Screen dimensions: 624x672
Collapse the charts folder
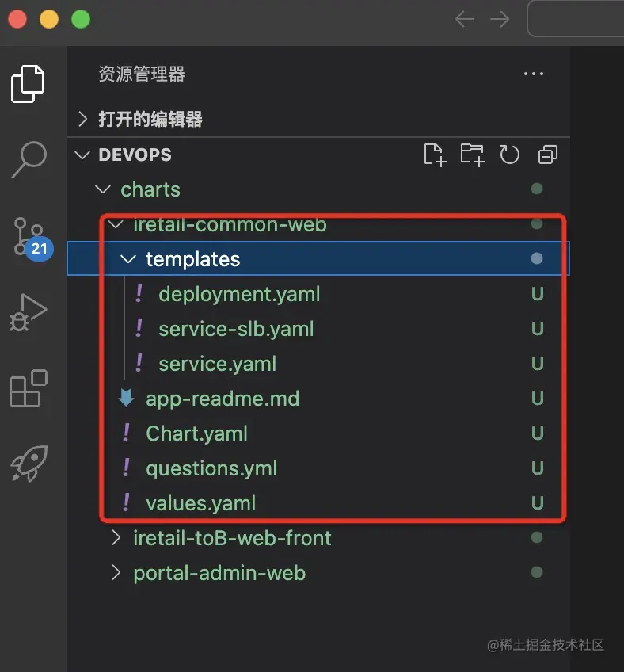click(318, 189)
